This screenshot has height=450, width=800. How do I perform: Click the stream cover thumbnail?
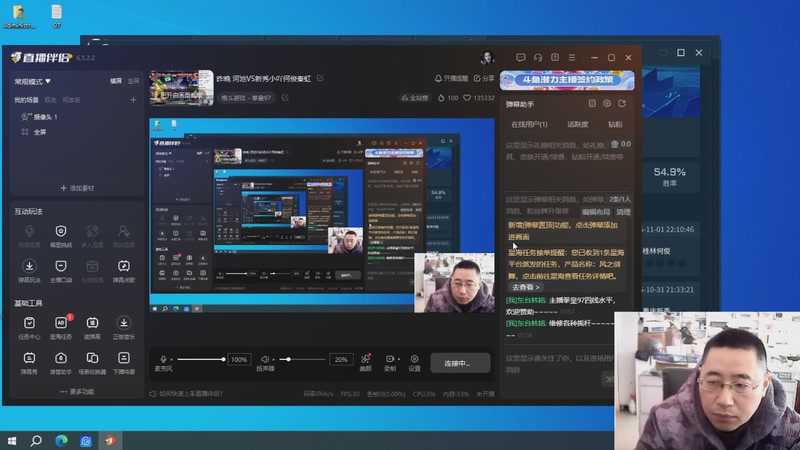[181, 88]
